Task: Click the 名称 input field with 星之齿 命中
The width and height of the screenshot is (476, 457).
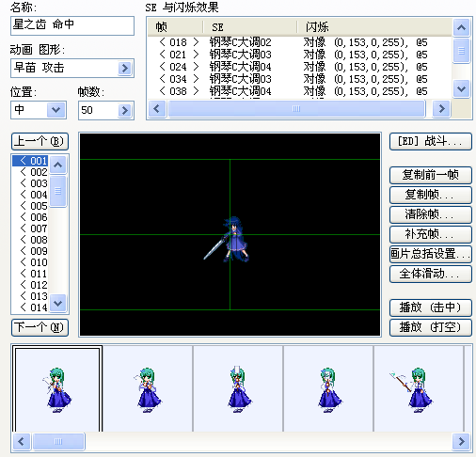Action: pyautogui.click(x=72, y=25)
